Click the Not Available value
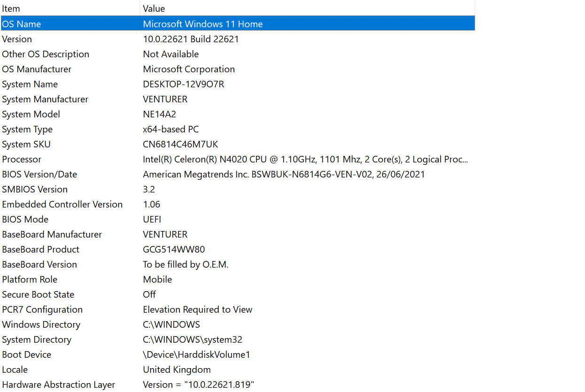Image resolution: width=585 pixels, height=392 pixels. coord(171,54)
